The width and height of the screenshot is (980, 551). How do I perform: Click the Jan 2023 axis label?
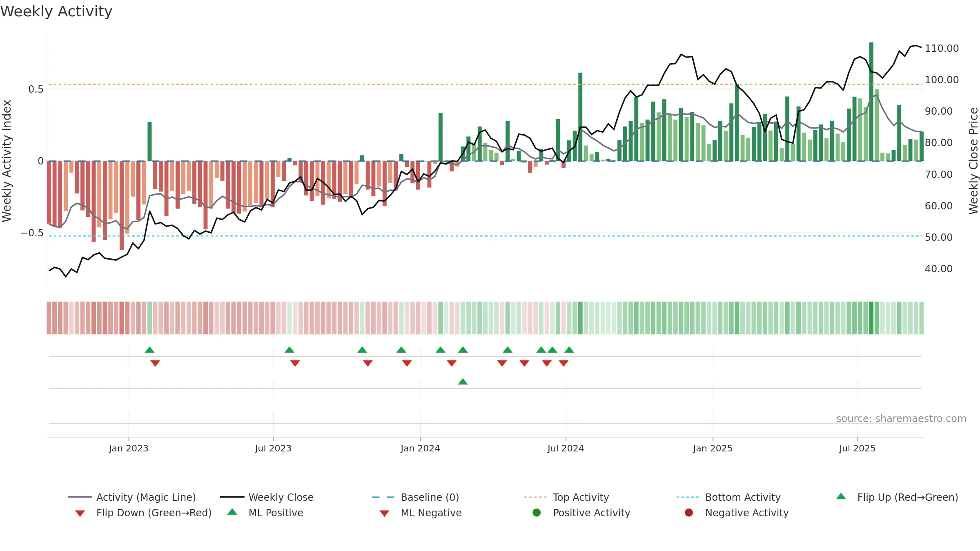pos(129,448)
